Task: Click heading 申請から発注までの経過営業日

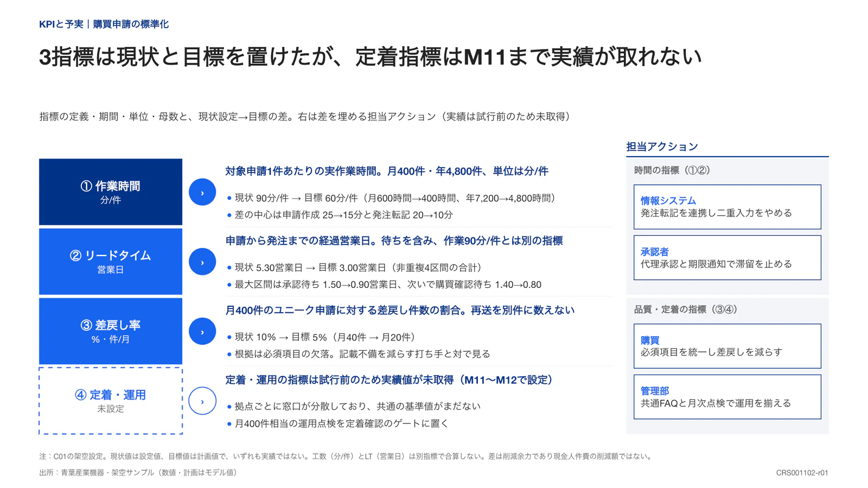Action: point(394,241)
